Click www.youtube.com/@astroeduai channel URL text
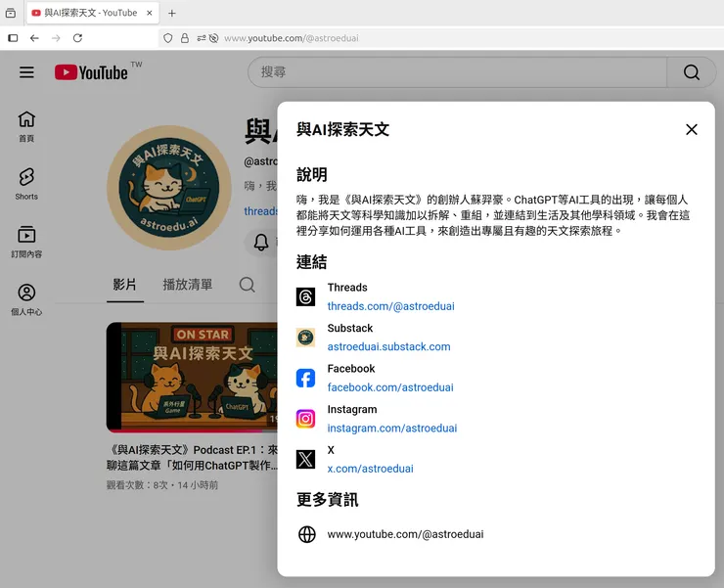This screenshot has height=588, width=724. click(x=405, y=534)
